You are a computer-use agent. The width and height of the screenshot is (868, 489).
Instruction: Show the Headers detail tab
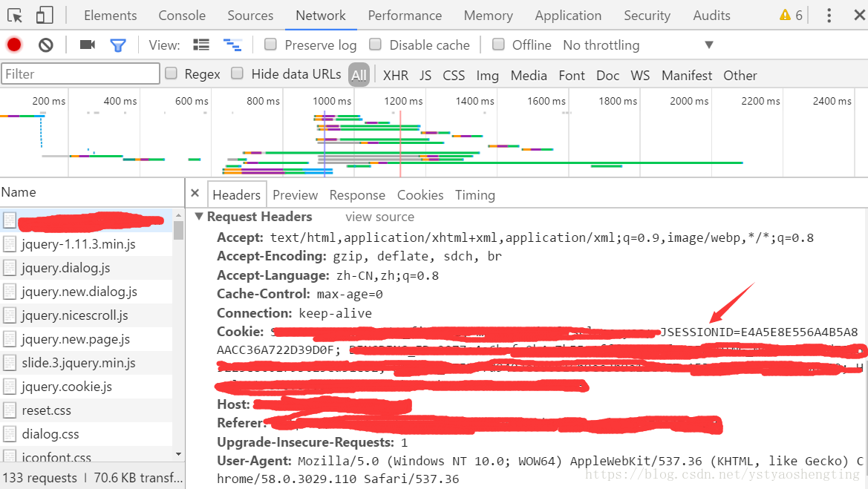(236, 195)
